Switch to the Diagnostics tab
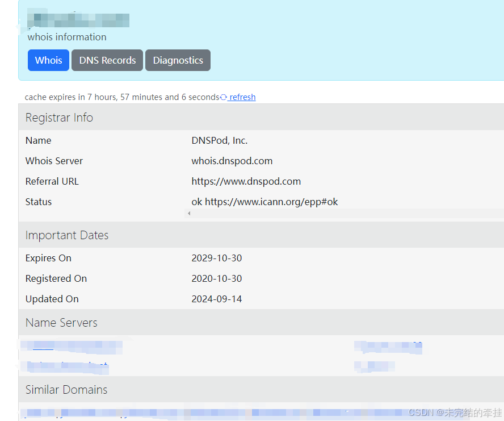Viewport: 504px width, 421px height. click(178, 60)
